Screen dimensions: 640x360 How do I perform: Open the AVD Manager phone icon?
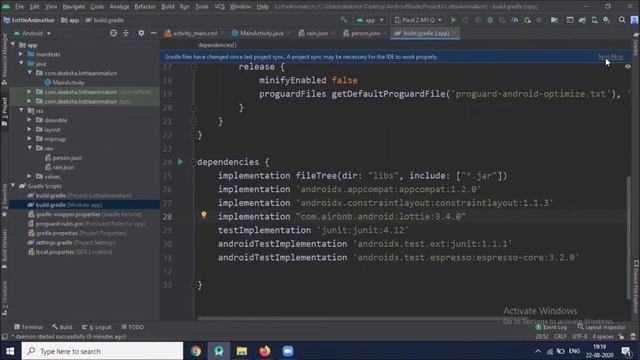click(595, 20)
